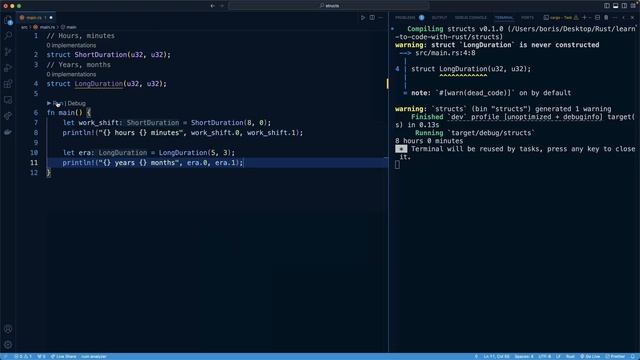The height and width of the screenshot is (360, 640).
Task: Switch to the Problems tab
Action: pyautogui.click(x=405, y=18)
